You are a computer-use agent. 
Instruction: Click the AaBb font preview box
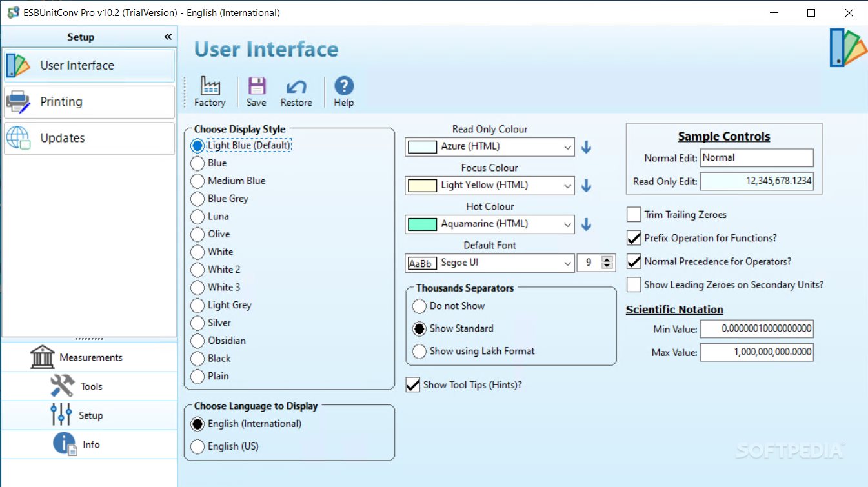(422, 263)
